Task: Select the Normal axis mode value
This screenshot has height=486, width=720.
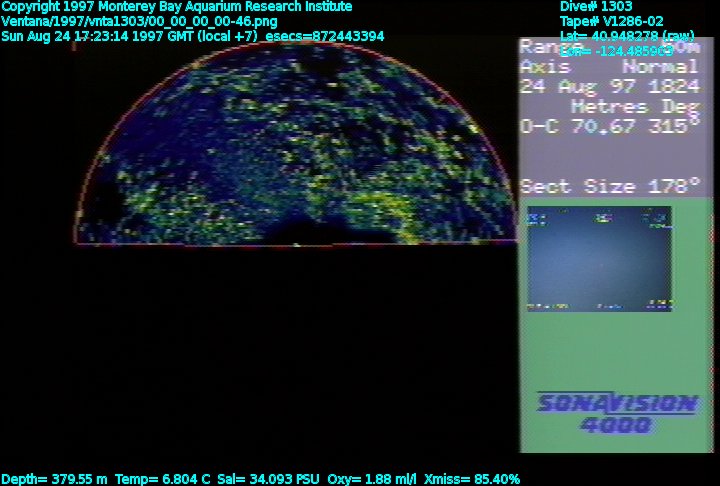Action: tap(660, 67)
